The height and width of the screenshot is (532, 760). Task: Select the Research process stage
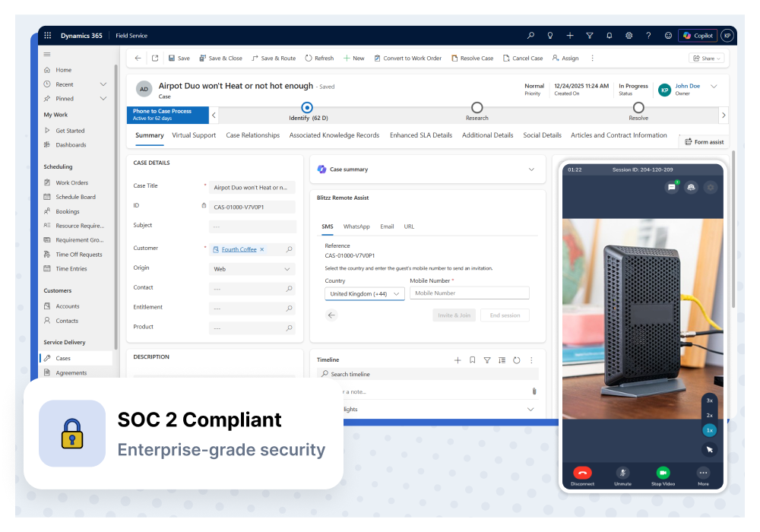pyautogui.click(x=477, y=108)
